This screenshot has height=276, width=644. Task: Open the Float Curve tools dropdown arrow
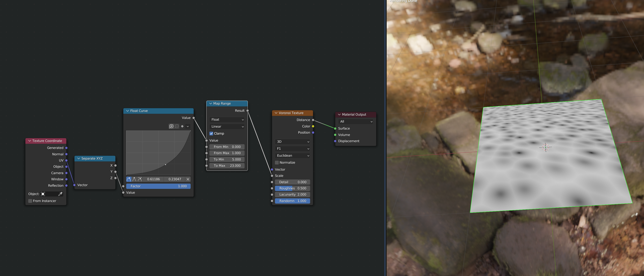tap(188, 126)
